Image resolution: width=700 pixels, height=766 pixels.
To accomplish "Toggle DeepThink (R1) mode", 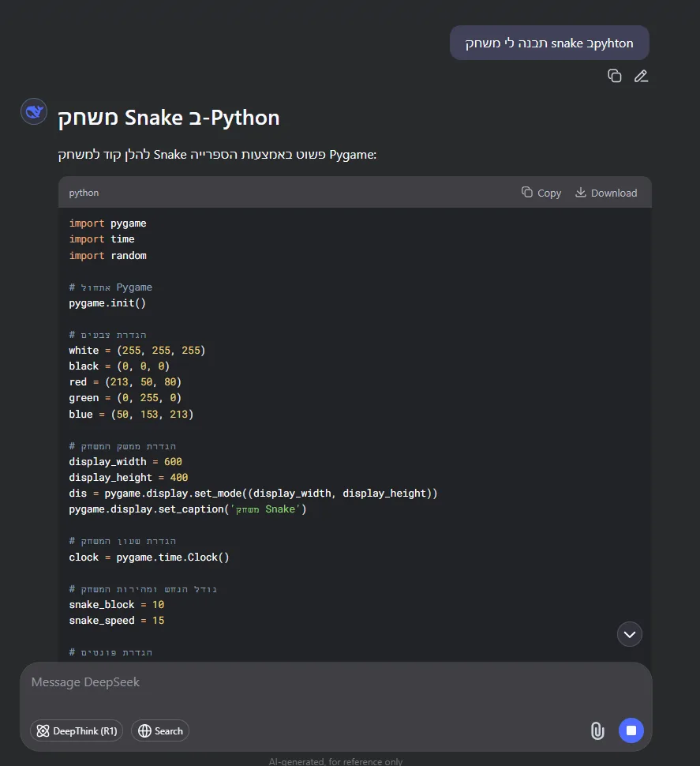I will (x=77, y=730).
